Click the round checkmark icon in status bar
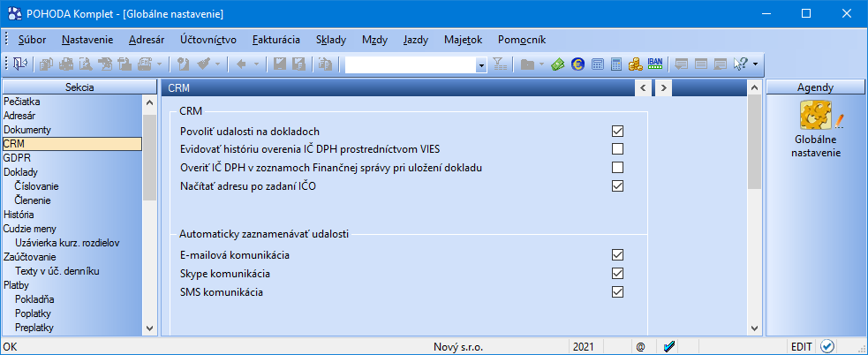The height and width of the screenshot is (355, 868). (x=827, y=347)
